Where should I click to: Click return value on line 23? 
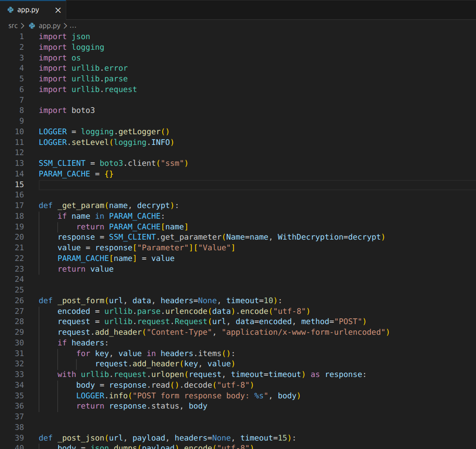pos(85,269)
